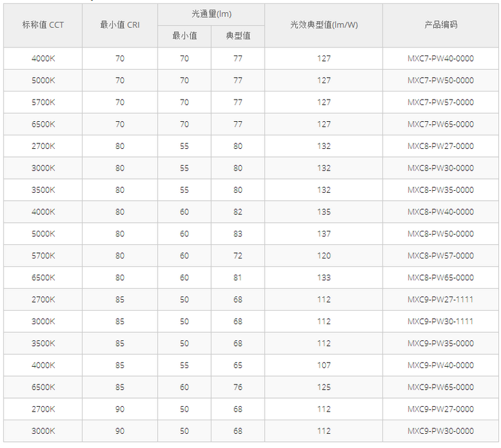Select product code MXC8-PW57-0000
Viewport: 501px width, 448px height.
[x=441, y=256]
